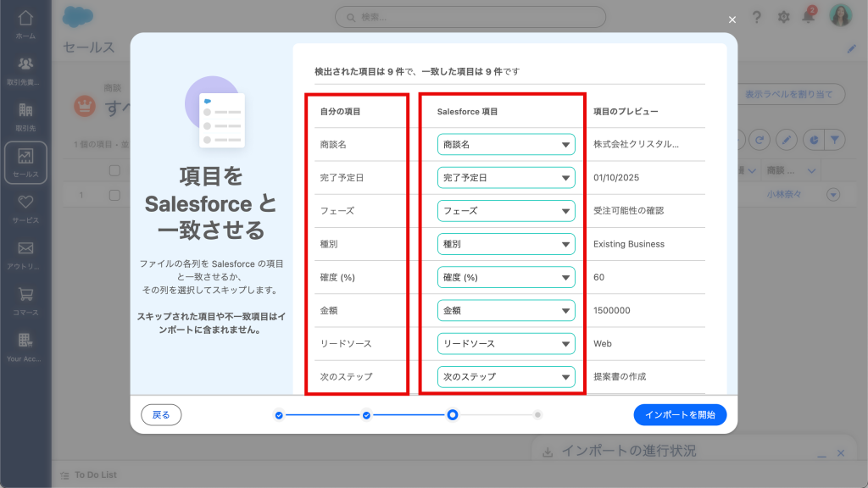Open the help question mark icon
This screenshot has width=868, height=488.
click(x=757, y=17)
